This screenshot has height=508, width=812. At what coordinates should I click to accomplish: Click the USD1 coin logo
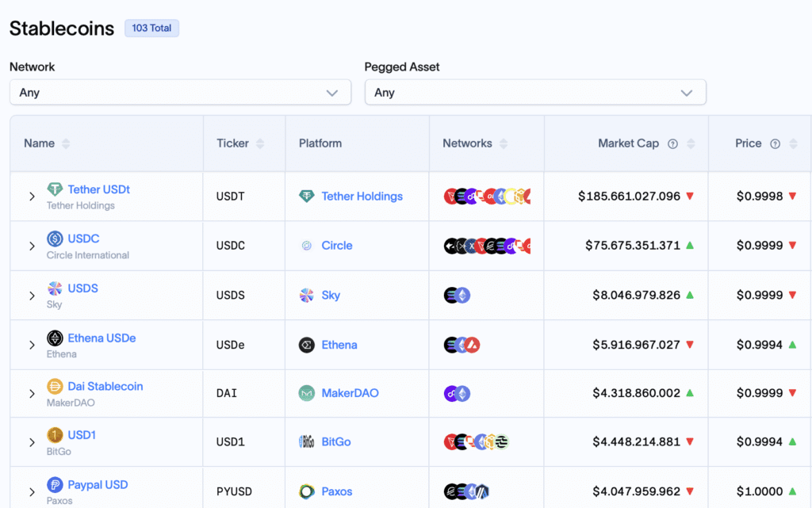coord(55,435)
